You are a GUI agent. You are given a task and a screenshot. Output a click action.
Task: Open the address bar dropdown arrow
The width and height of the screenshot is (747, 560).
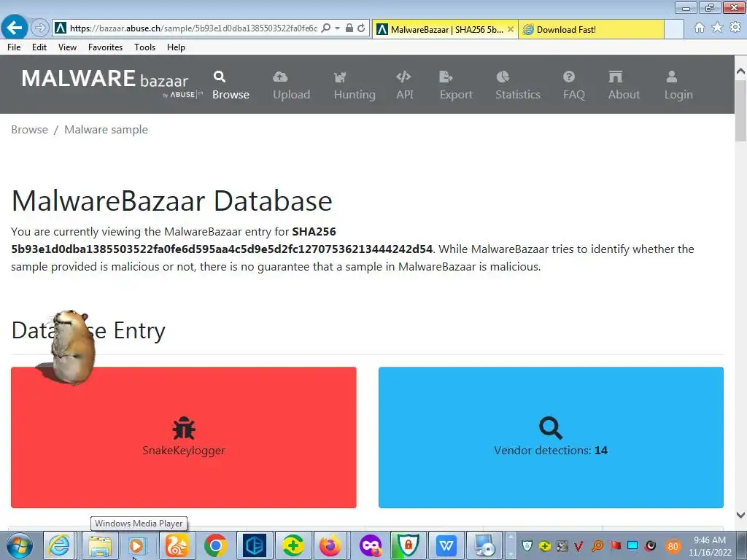[x=337, y=28]
